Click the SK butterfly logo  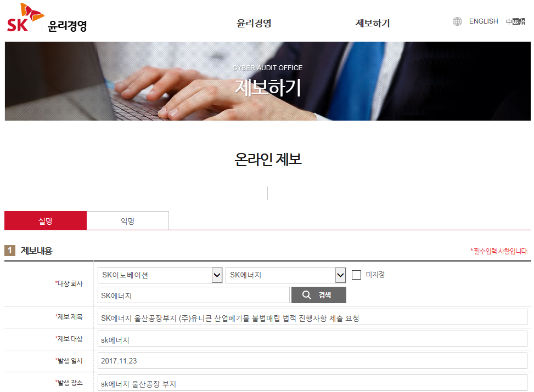[x=25, y=18]
